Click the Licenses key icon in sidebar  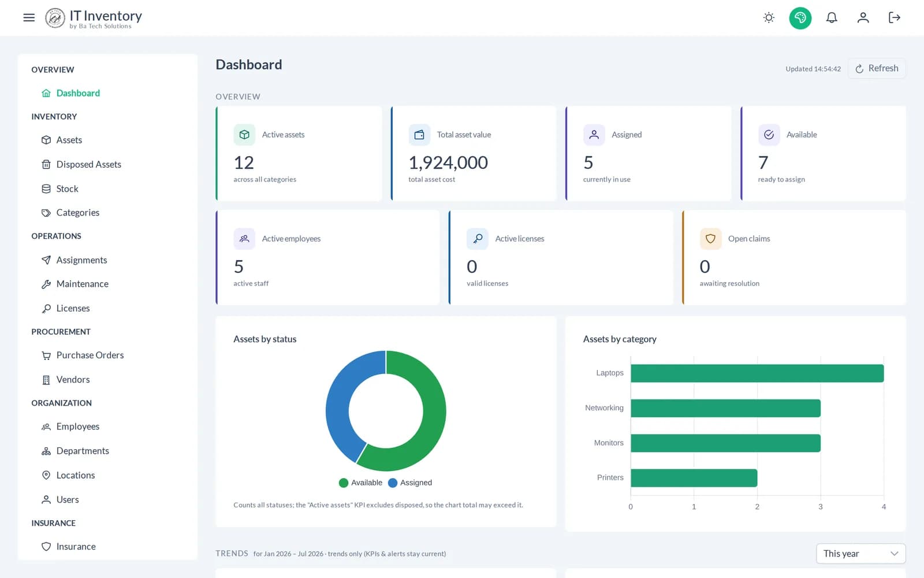coord(46,308)
